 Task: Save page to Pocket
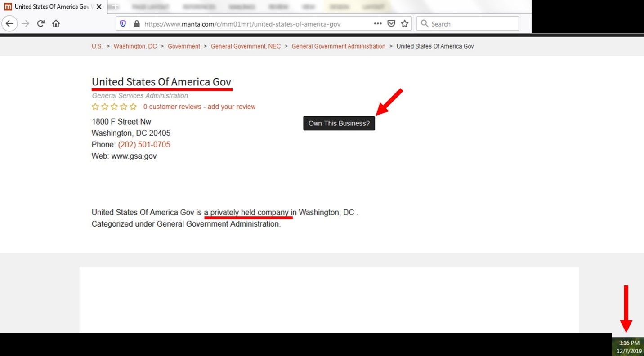click(x=391, y=24)
